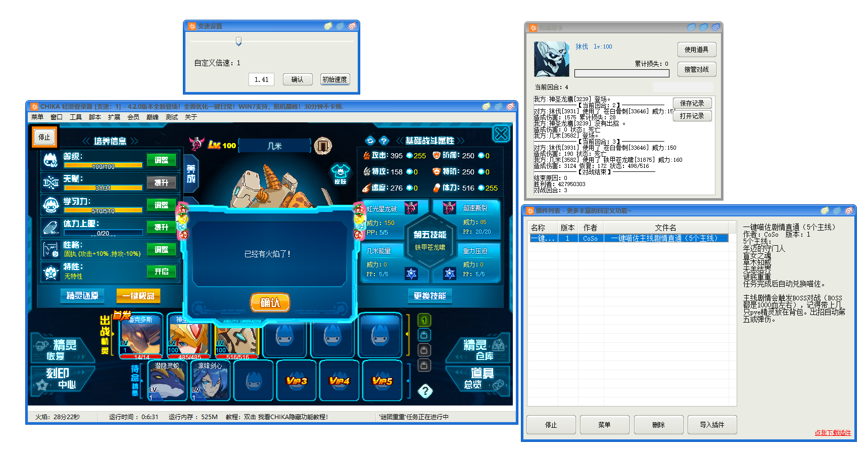Click the VIP3 locked slot

pyautogui.click(x=297, y=381)
